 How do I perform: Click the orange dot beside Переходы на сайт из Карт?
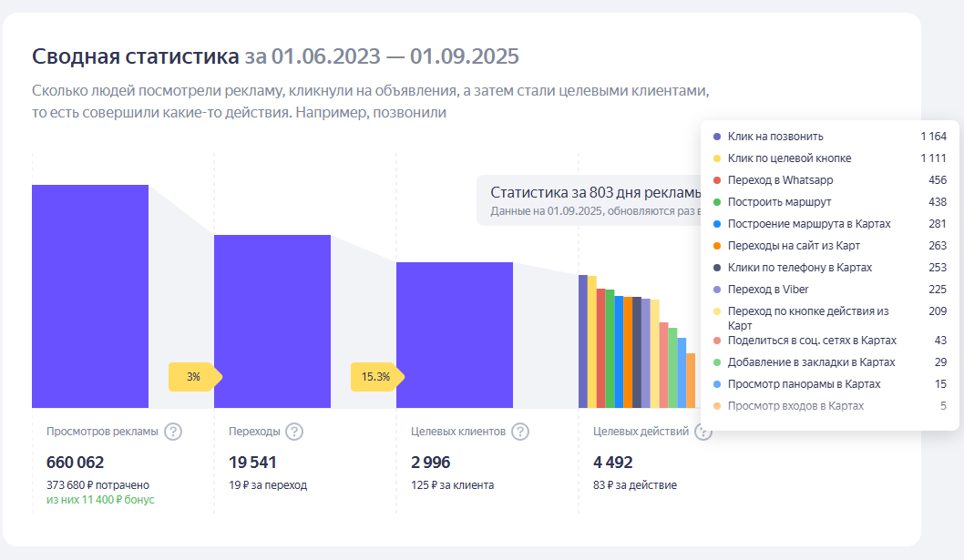click(717, 246)
